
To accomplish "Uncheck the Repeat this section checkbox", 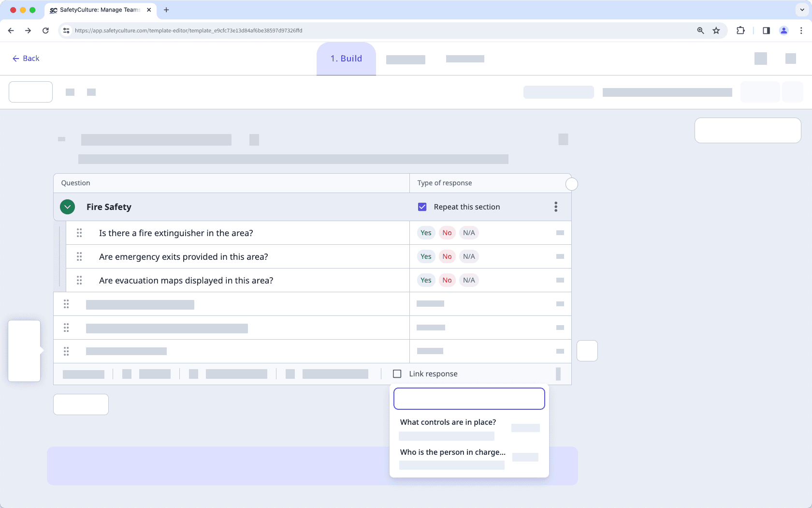I will [x=422, y=207].
